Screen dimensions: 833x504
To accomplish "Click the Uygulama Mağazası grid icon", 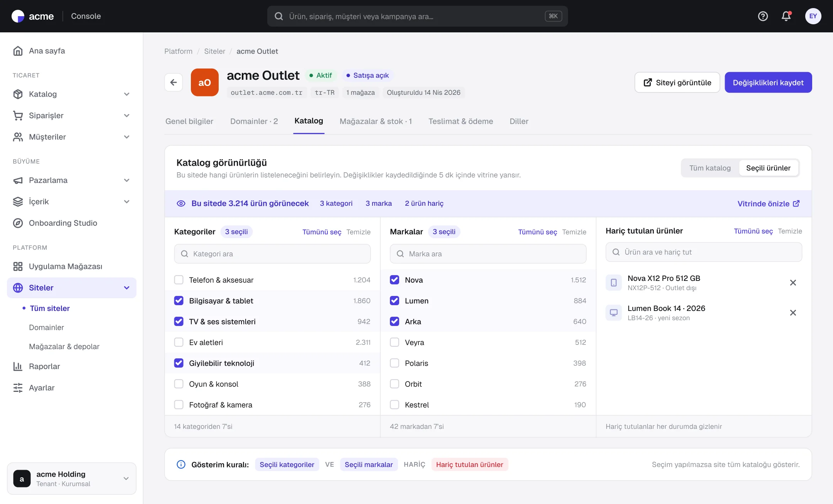I will [18, 266].
